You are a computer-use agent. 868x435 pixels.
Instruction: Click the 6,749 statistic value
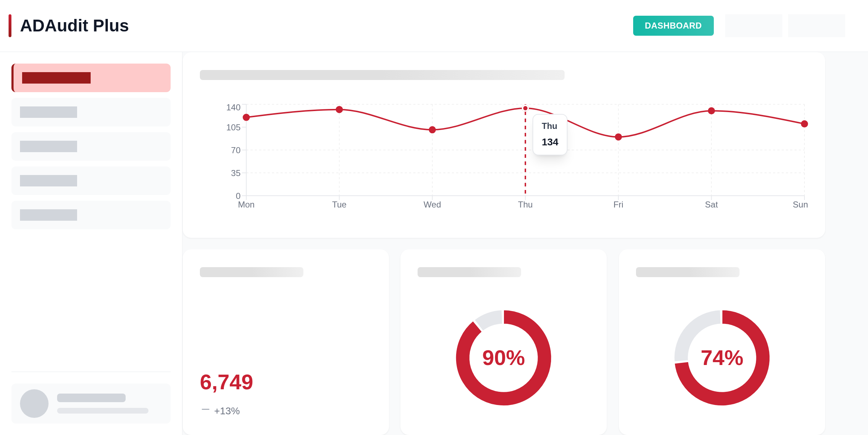pyautogui.click(x=226, y=382)
